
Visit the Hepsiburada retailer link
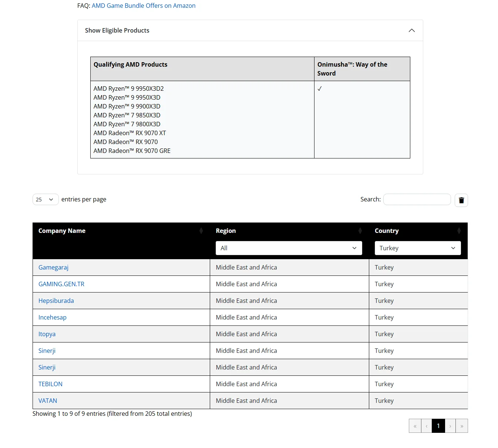(x=56, y=301)
